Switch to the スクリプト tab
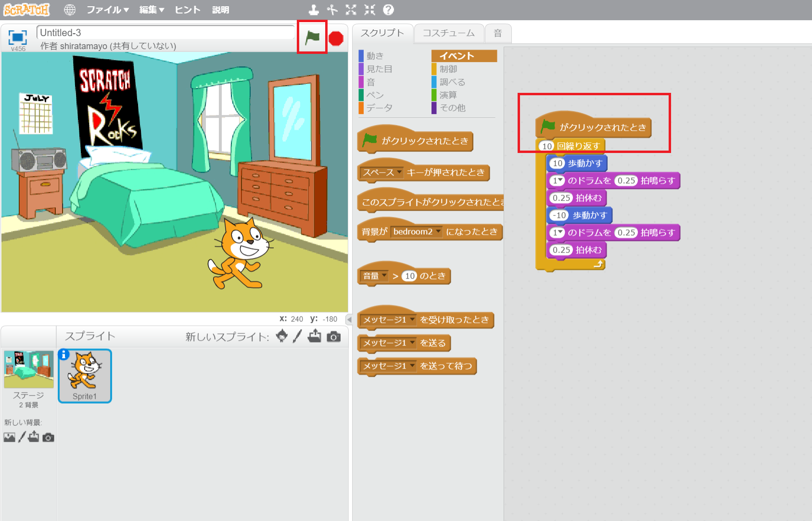 pos(382,33)
